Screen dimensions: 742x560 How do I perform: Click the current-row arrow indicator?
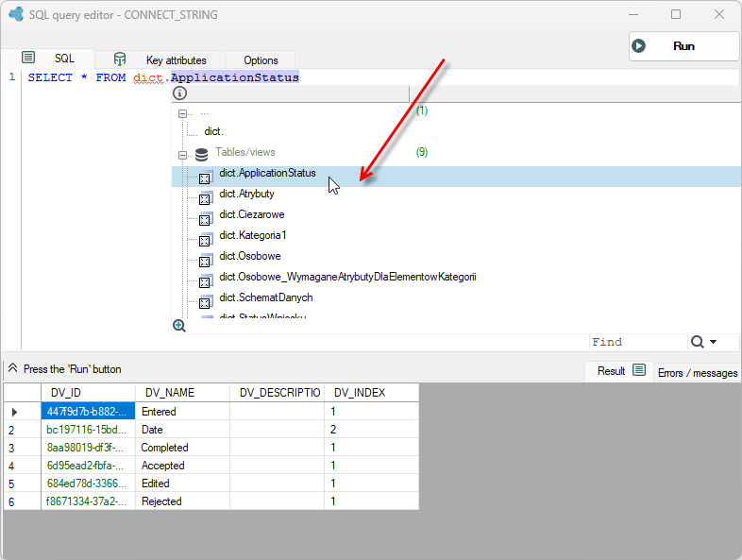pyautogui.click(x=14, y=412)
